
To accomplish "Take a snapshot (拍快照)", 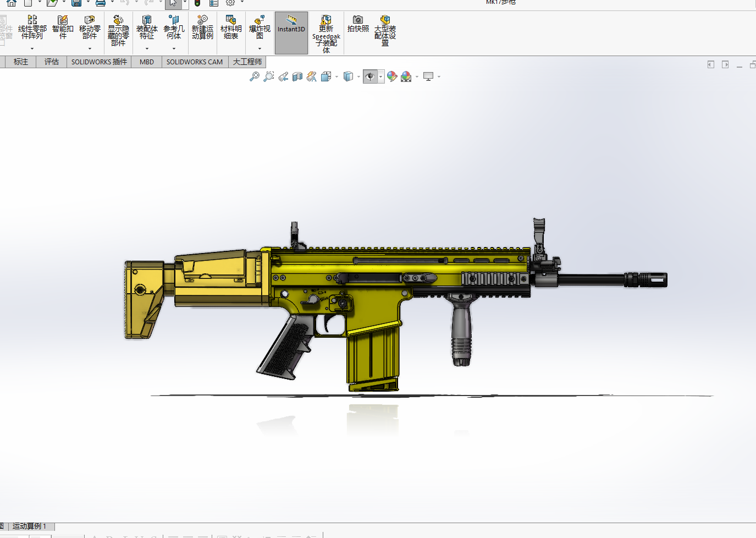I will pyautogui.click(x=358, y=24).
